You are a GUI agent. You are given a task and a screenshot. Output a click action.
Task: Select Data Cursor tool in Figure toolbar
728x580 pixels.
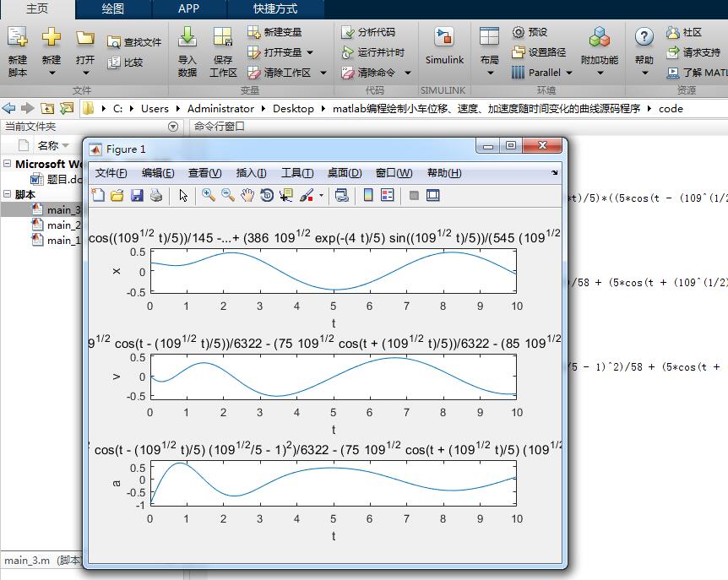[x=286, y=195]
